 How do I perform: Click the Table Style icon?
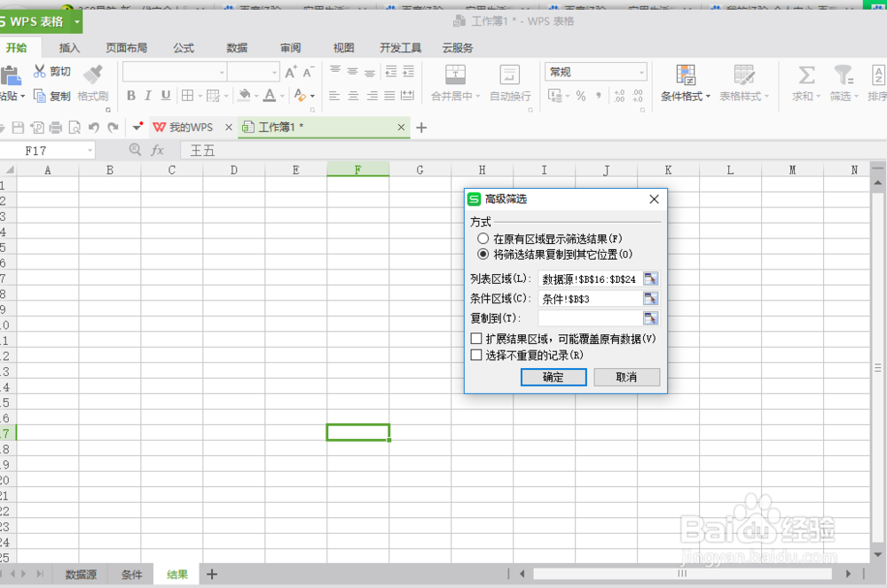point(744,74)
